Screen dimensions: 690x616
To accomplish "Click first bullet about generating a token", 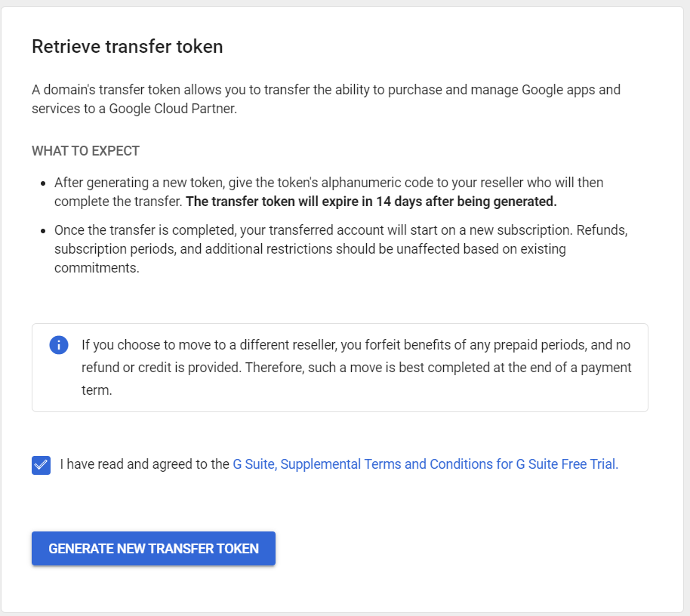I will coord(328,183).
